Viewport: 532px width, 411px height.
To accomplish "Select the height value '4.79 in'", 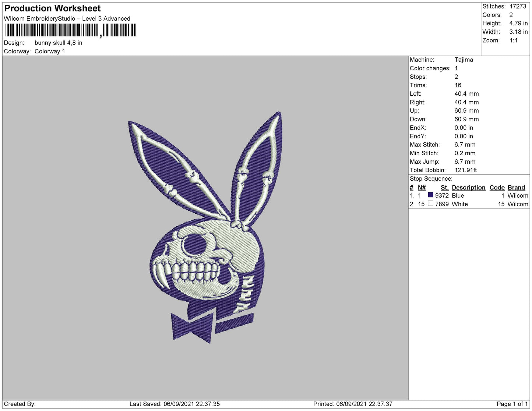I will [518, 23].
